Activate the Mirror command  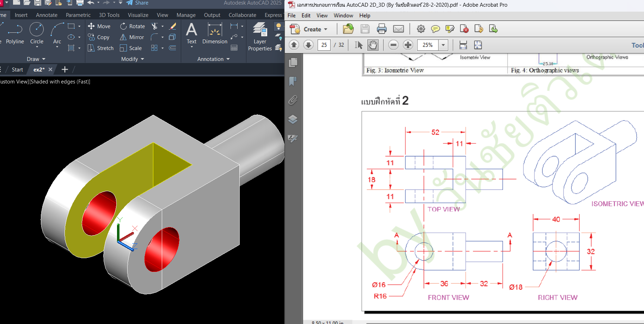[x=132, y=37]
